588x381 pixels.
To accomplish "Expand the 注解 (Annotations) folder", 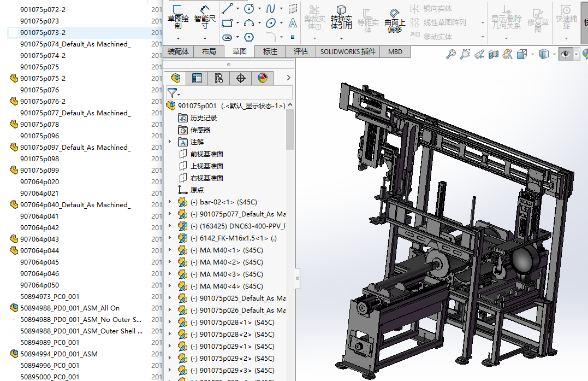I will coord(169,142).
